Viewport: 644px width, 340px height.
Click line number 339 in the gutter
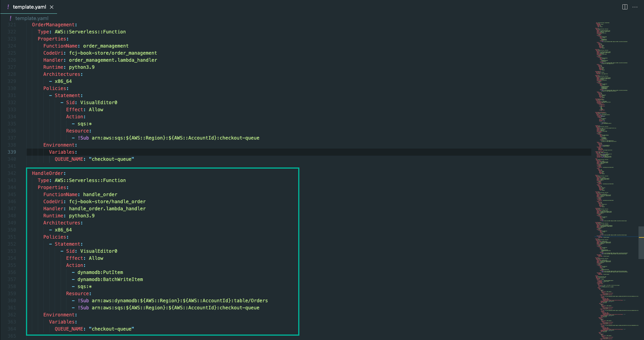click(12, 152)
